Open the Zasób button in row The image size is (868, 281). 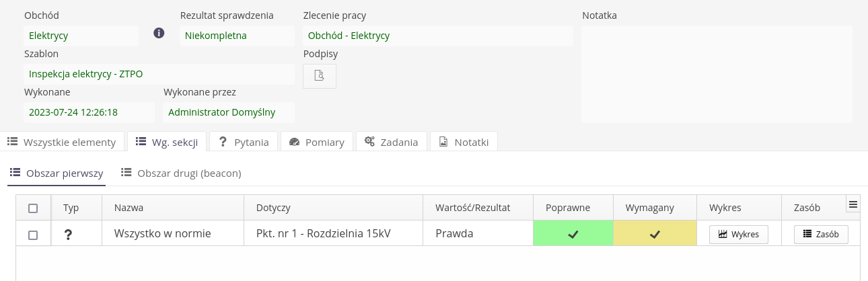821,235
